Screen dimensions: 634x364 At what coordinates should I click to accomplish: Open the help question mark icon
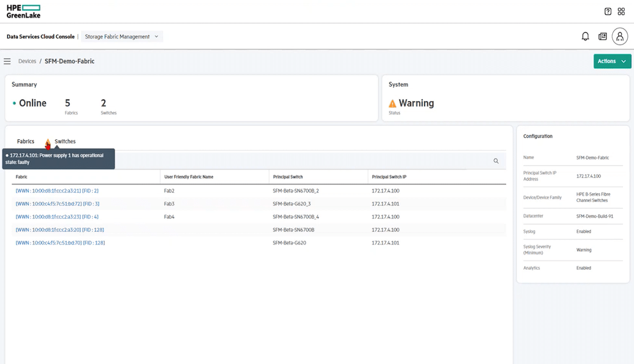click(x=608, y=11)
